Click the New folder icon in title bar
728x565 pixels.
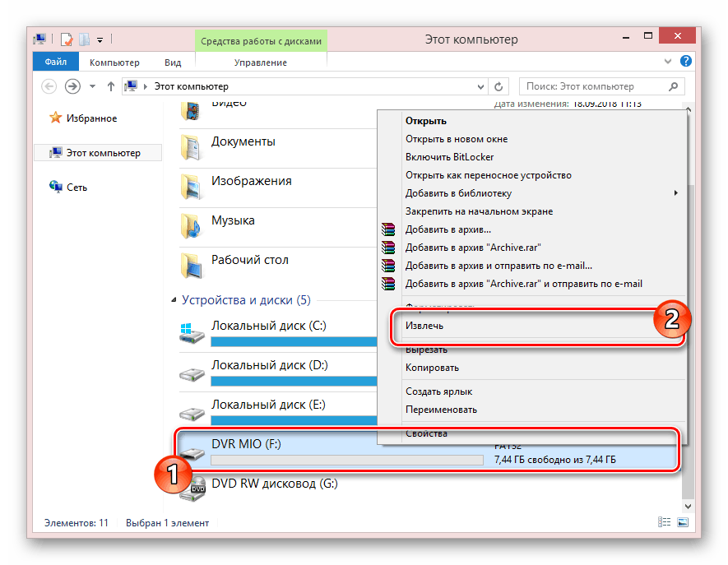(x=83, y=39)
